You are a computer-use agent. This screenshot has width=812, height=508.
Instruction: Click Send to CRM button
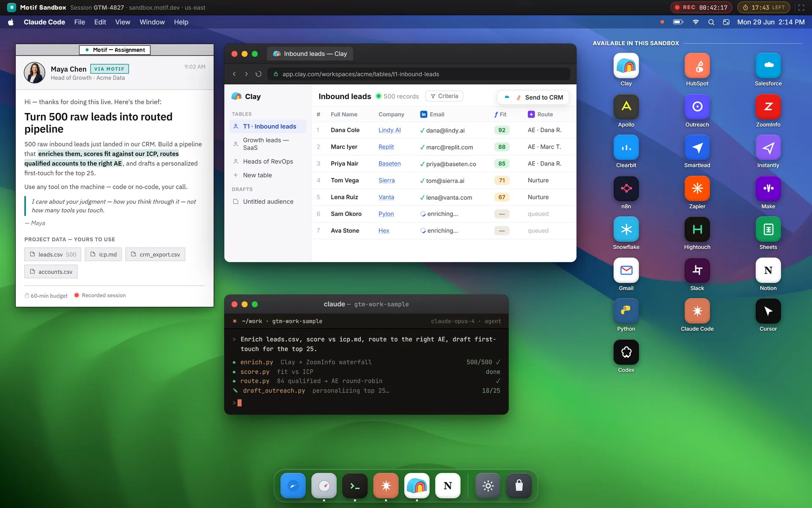click(534, 97)
